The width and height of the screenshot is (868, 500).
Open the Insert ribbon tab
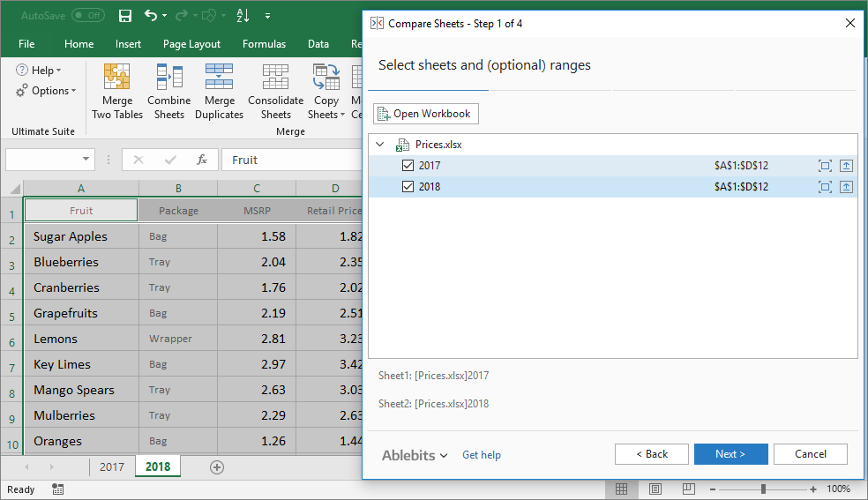point(128,44)
